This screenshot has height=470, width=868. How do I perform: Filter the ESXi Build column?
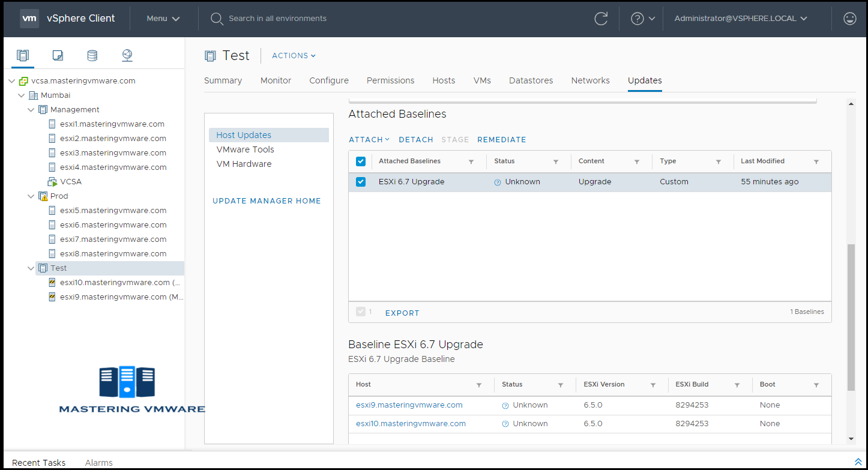click(737, 385)
